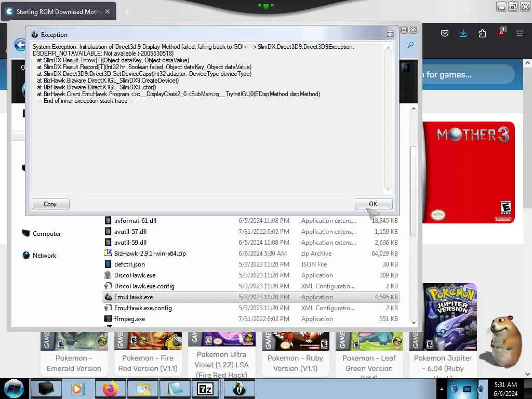Switch to Starting ROM Download Mother tab
Image resolution: width=532 pixels, height=399 pixels.
(58, 11)
